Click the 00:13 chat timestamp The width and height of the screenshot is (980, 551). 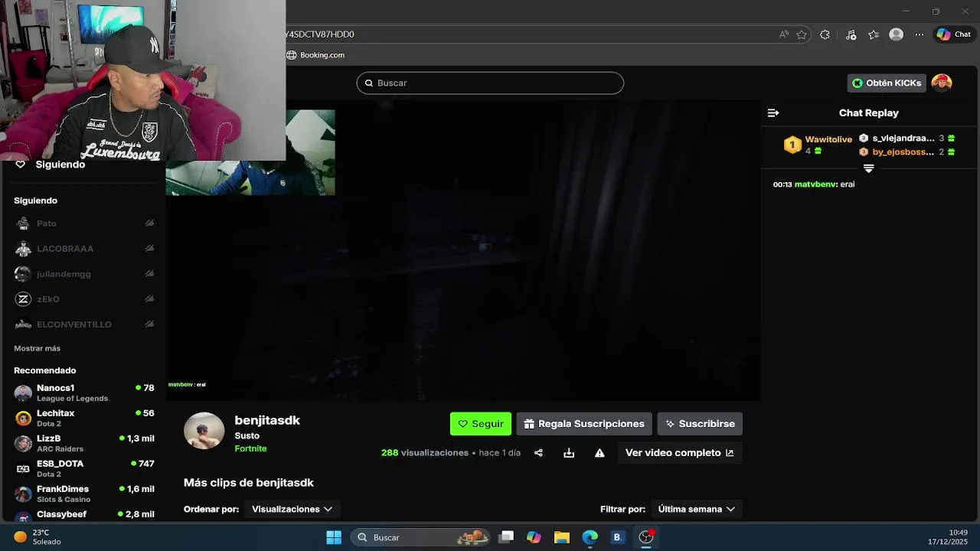(x=782, y=184)
